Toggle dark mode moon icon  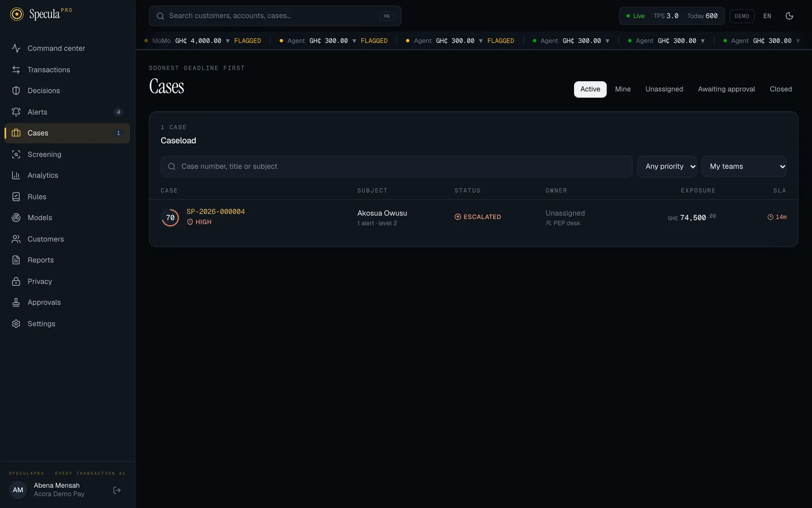(x=789, y=16)
